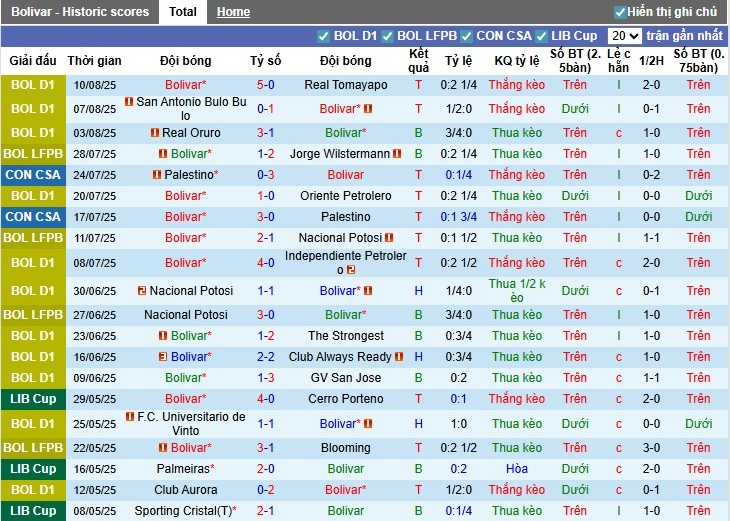The image size is (730, 521).
Task: Click card icon next to Independiente Petrolero
Action: (x=351, y=270)
